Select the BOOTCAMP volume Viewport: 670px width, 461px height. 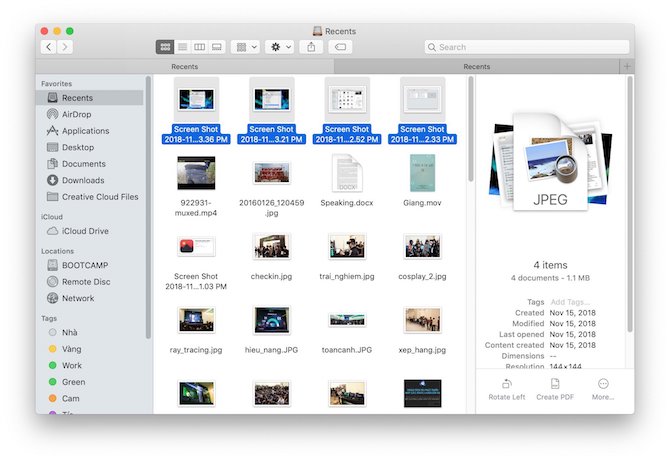coord(90,265)
